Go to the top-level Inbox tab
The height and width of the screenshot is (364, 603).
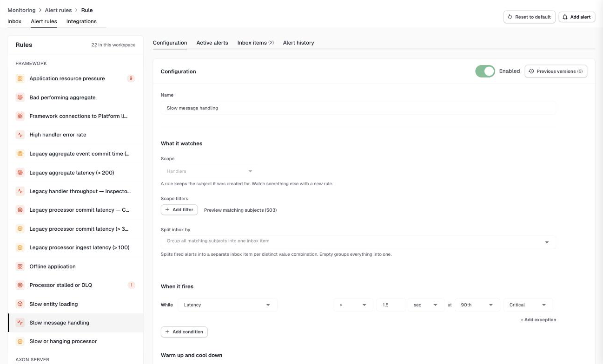pos(14,21)
